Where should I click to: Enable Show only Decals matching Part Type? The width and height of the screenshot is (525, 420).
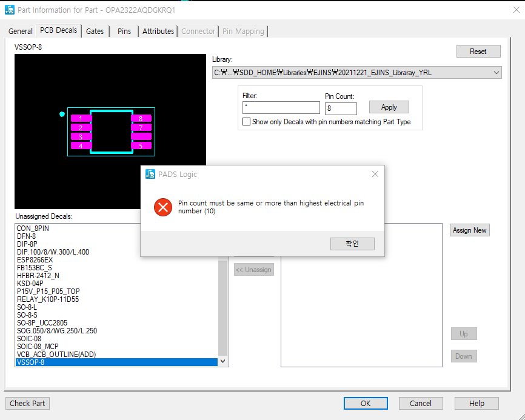coord(247,122)
